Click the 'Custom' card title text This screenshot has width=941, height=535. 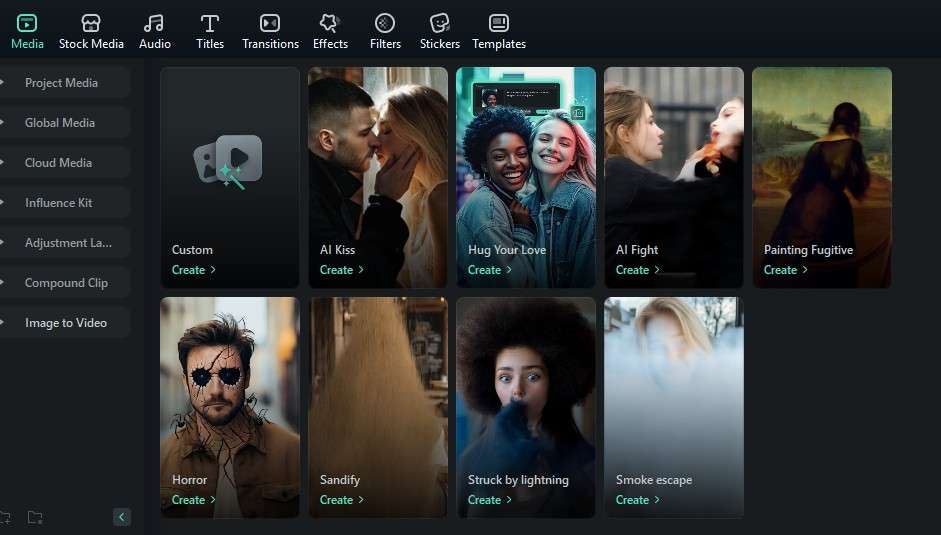coord(192,250)
